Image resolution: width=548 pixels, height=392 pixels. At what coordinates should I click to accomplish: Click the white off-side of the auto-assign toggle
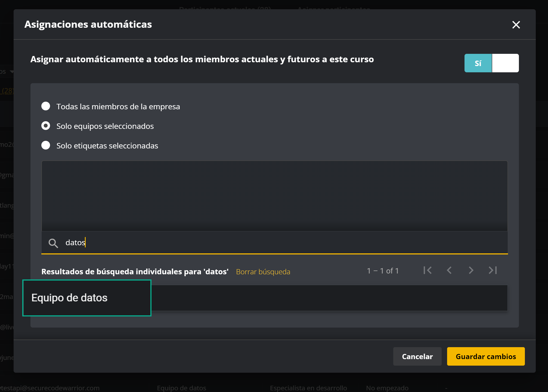(505, 63)
